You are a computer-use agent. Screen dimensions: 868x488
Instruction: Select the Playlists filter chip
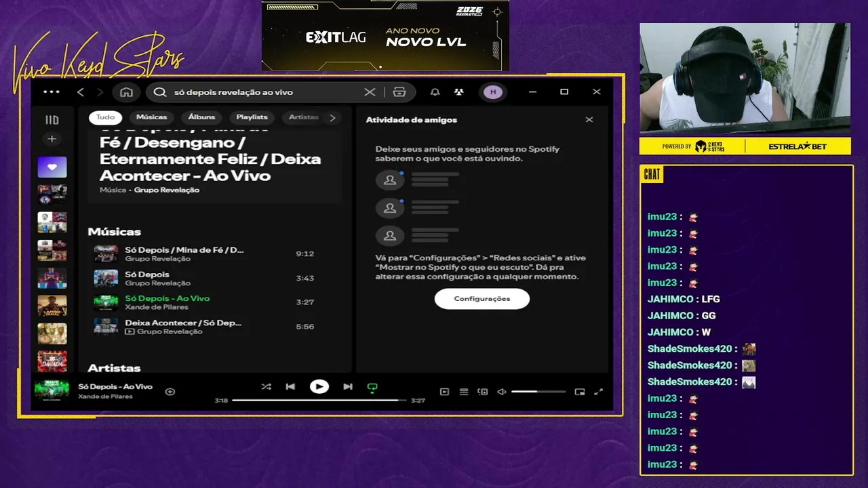252,117
